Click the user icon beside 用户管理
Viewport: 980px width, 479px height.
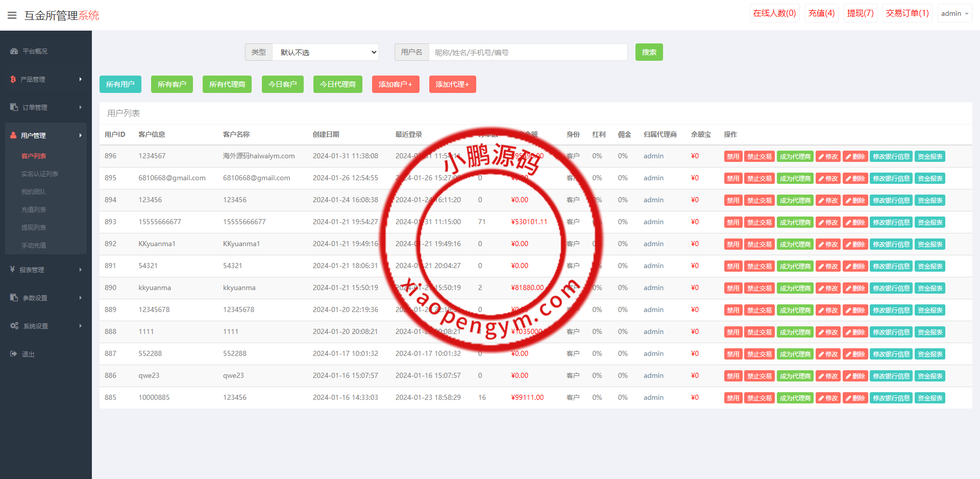coord(13,135)
